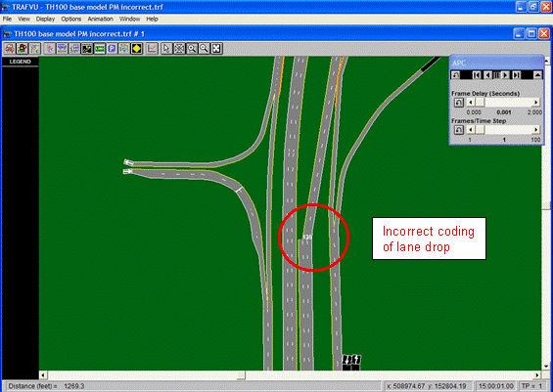This screenshot has width=553, height=392.
Task: Click the 15:00:01.00 time status field
Action: (495, 386)
